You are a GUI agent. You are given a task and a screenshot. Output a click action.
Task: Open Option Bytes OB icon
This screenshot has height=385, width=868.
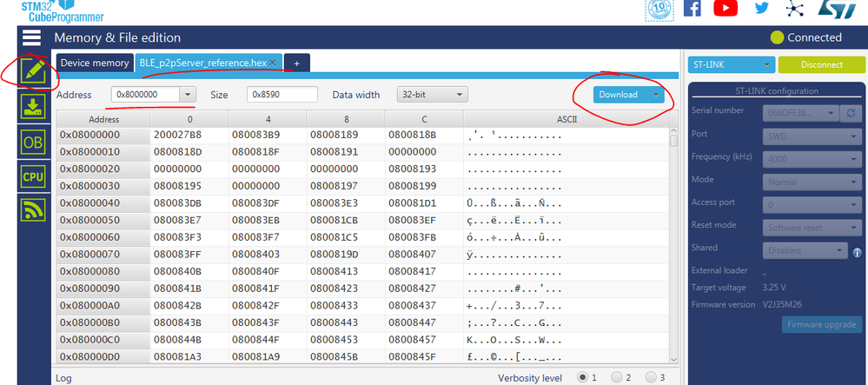[33, 143]
